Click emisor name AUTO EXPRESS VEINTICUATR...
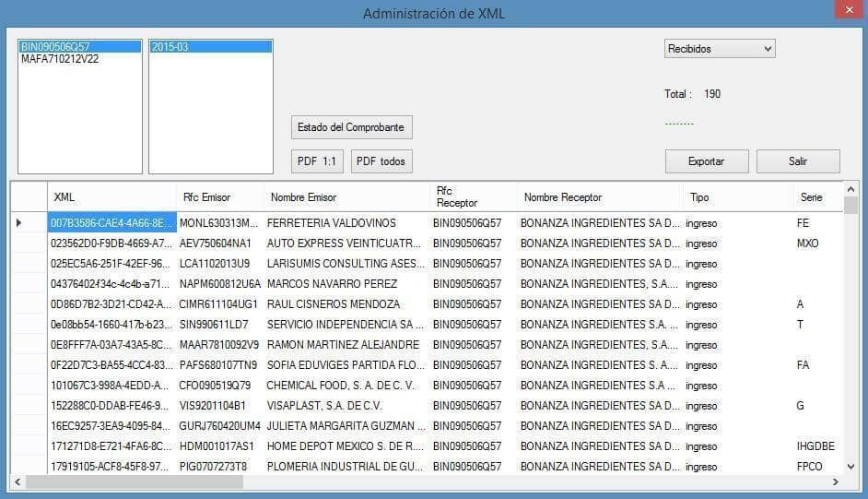 [x=346, y=244]
